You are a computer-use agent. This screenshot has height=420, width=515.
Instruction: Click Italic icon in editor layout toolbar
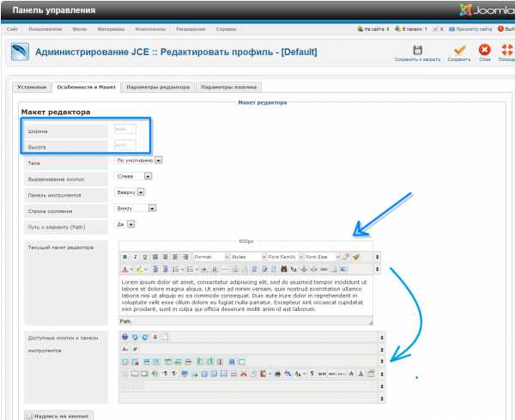[135, 257]
